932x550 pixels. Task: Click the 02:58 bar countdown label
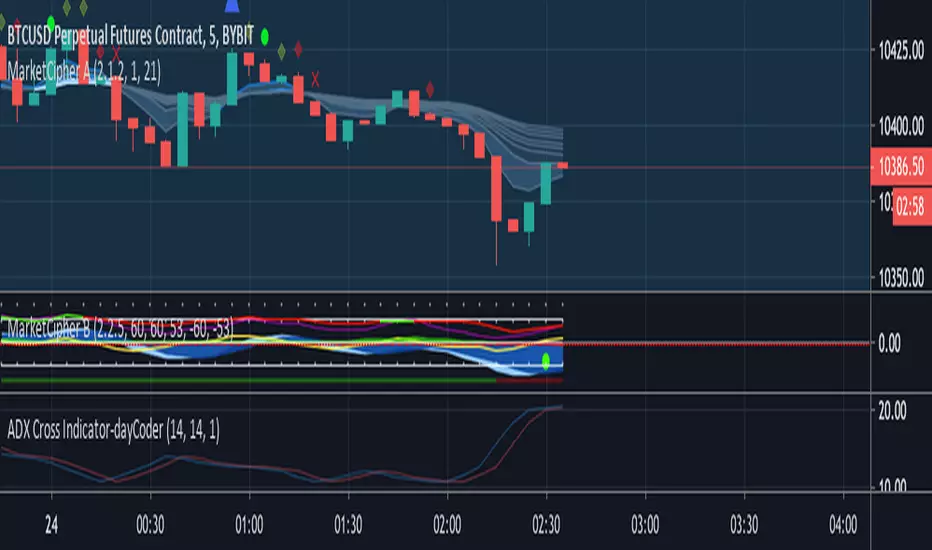pos(912,207)
